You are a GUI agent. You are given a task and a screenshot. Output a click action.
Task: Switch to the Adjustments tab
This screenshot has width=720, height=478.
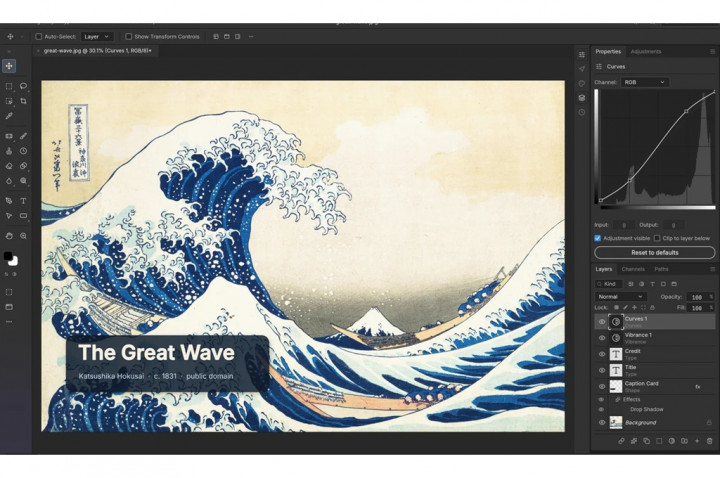pyautogui.click(x=646, y=51)
